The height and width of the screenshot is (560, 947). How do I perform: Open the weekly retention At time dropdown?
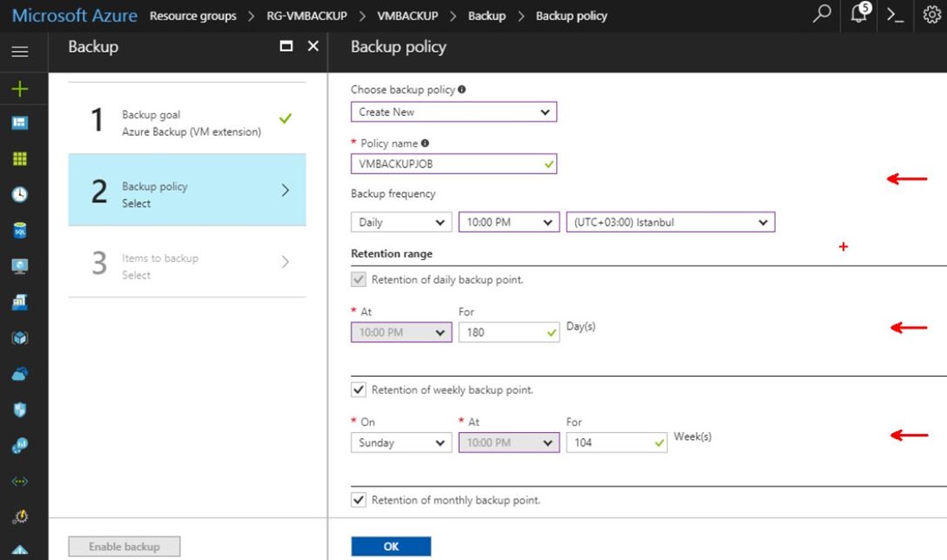tap(509, 442)
